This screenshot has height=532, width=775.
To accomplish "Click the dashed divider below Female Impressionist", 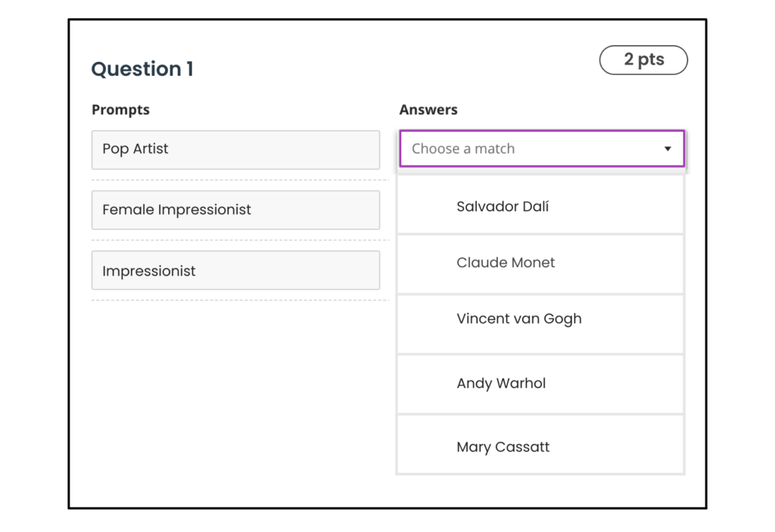I will click(x=239, y=241).
